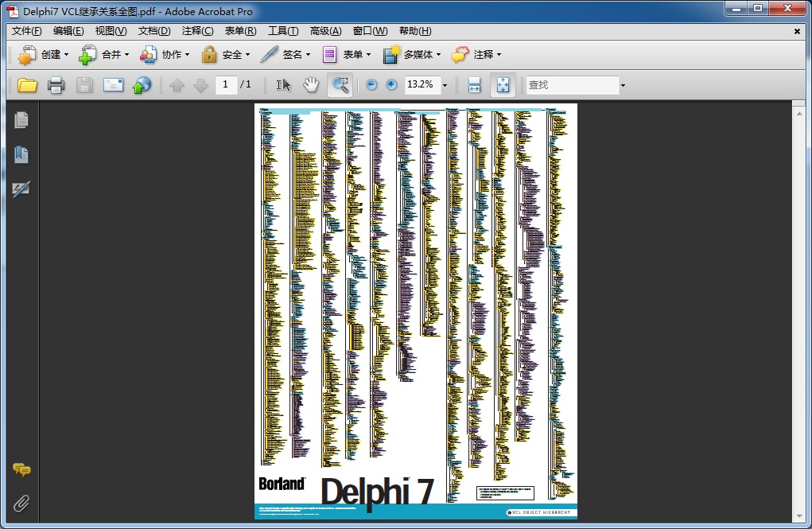This screenshot has width=812, height=529.
Task: Open the zoom percentage dropdown arrow
Action: click(445, 85)
